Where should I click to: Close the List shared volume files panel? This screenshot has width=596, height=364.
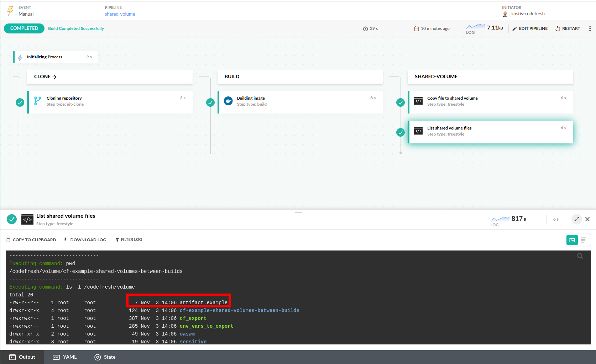tap(587, 219)
